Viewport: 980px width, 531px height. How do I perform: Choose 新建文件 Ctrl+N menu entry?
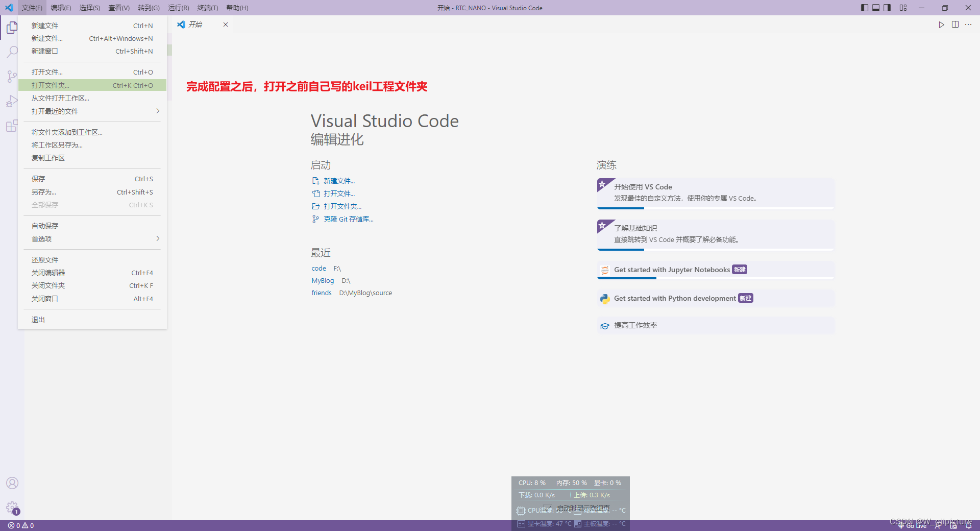click(x=92, y=26)
